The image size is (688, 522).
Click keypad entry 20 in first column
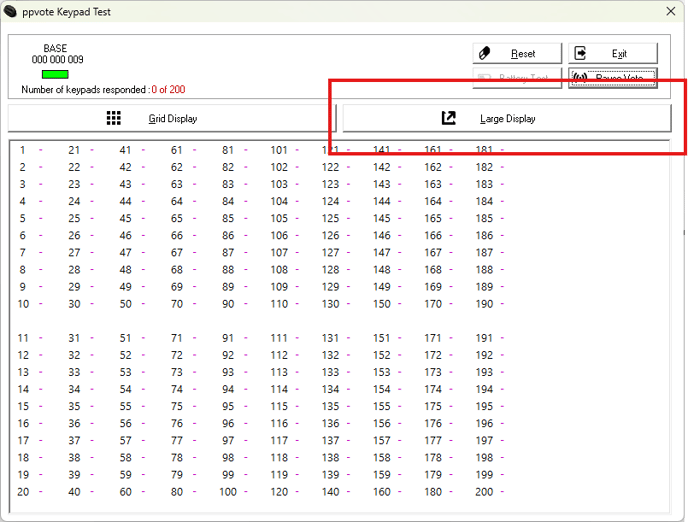tap(23, 491)
